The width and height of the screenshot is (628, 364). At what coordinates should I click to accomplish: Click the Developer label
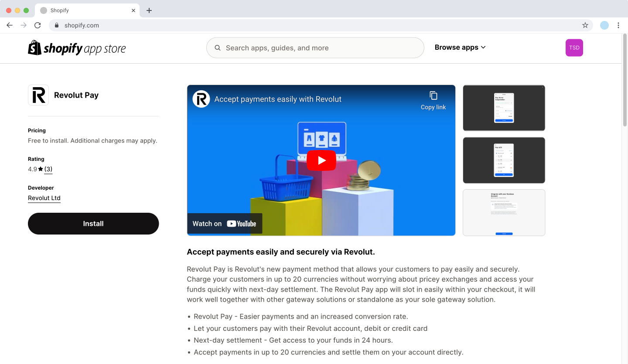[41, 188]
